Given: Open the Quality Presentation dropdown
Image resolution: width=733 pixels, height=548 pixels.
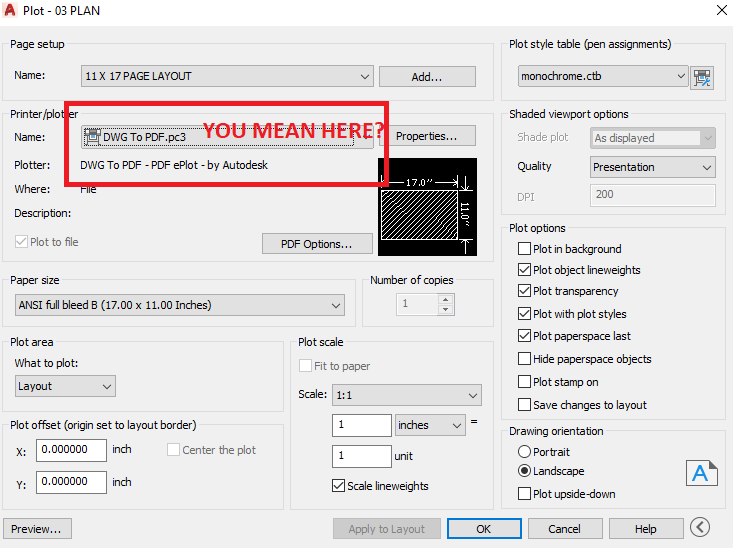Looking at the screenshot, I should [653, 167].
